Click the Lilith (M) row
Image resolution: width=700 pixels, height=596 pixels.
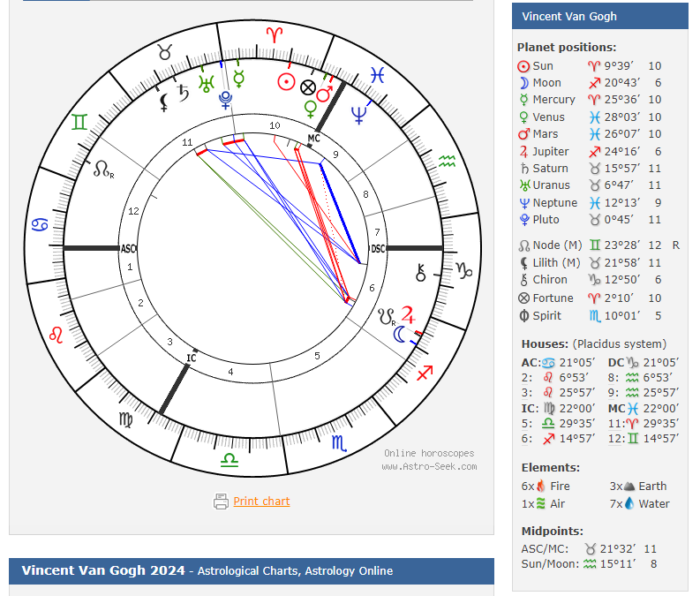tap(590, 263)
